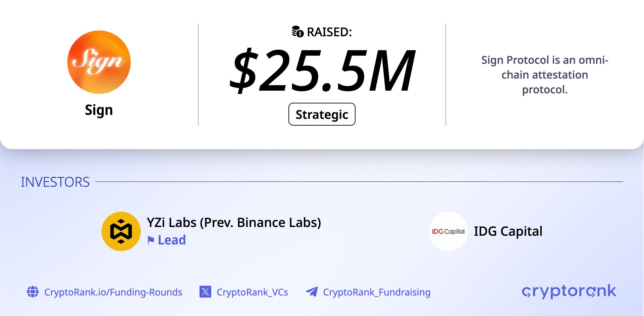Select the IDG Capital investor name

pyautogui.click(x=508, y=231)
